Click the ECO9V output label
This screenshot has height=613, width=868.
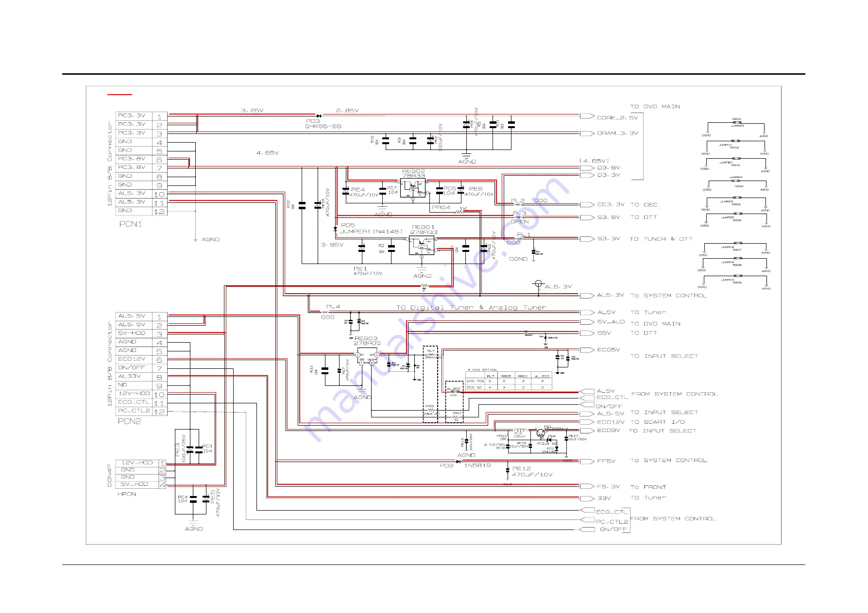tap(608, 431)
